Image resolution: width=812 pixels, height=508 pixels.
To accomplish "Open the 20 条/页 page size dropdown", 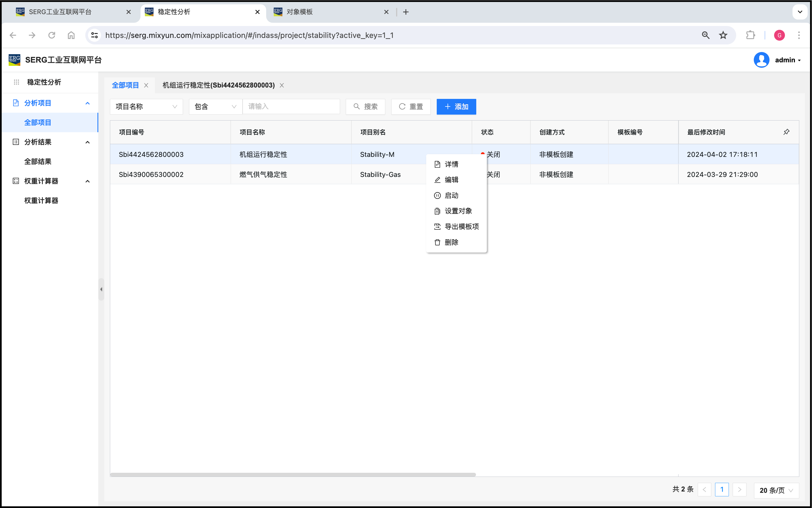I will click(776, 490).
